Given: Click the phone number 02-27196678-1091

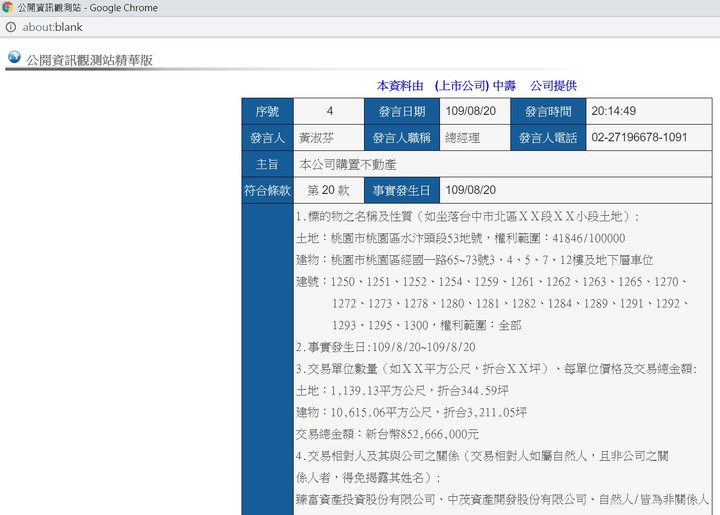Looking at the screenshot, I should [639, 137].
